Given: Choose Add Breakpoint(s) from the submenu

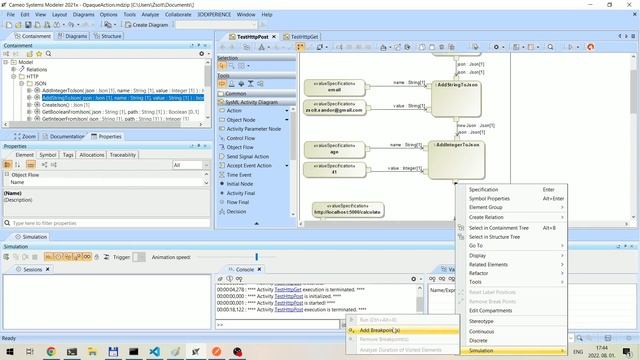Looking at the screenshot, I should point(402,330).
